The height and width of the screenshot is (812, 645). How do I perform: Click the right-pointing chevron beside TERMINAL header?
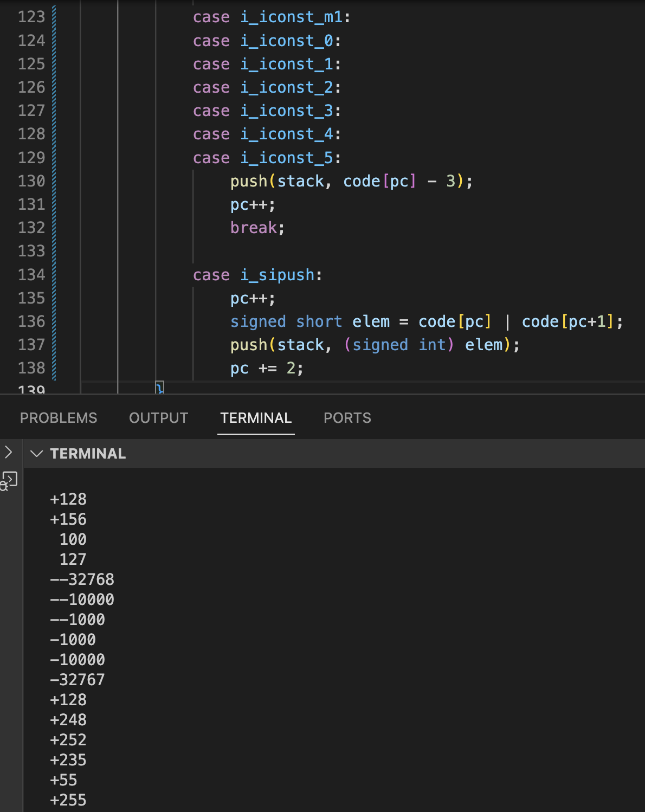pos(9,452)
